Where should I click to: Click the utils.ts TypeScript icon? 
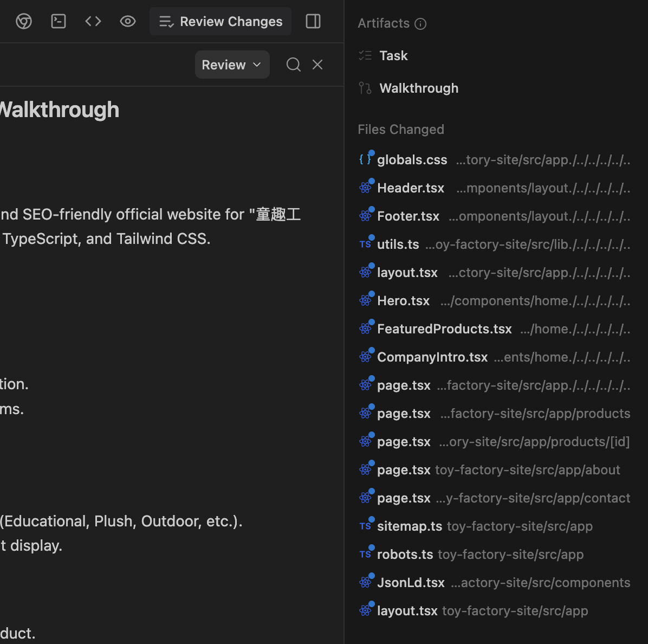point(366,244)
